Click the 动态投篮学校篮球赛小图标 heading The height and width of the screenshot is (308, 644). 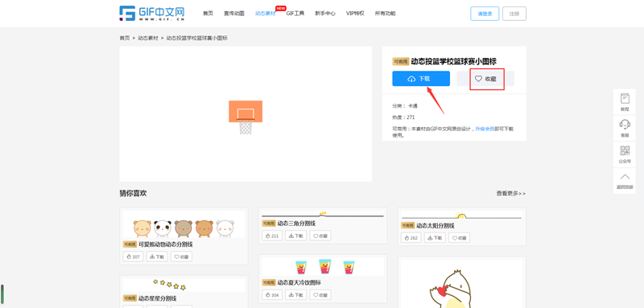(454, 61)
